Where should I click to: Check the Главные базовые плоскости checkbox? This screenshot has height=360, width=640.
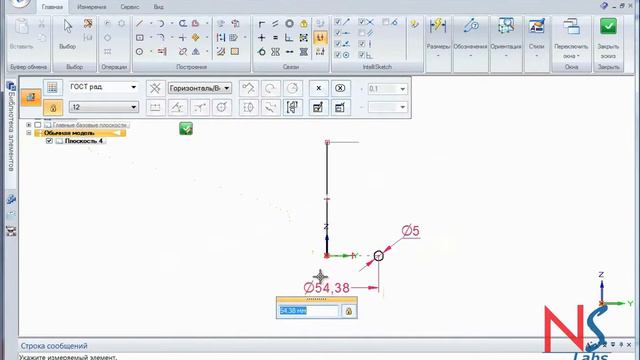point(38,125)
